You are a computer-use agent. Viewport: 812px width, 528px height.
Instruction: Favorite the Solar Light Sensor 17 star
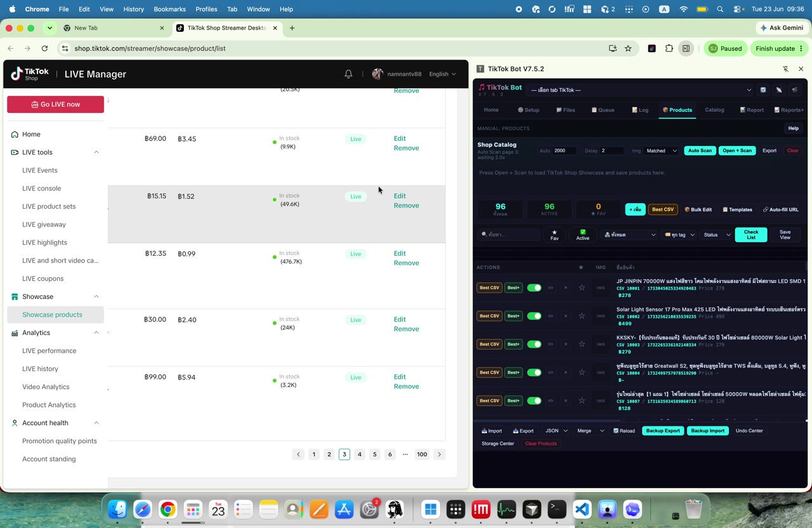pos(582,316)
